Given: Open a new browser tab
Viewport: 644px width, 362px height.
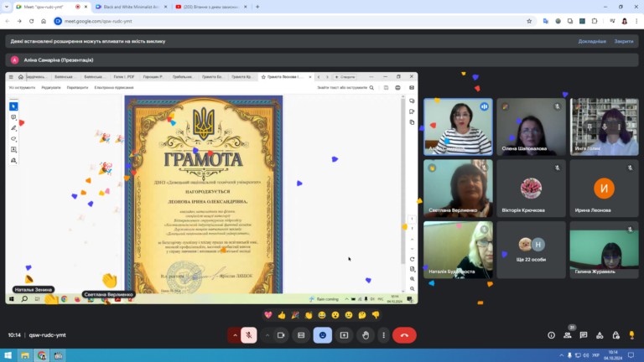Looking at the screenshot, I should click(x=257, y=7).
